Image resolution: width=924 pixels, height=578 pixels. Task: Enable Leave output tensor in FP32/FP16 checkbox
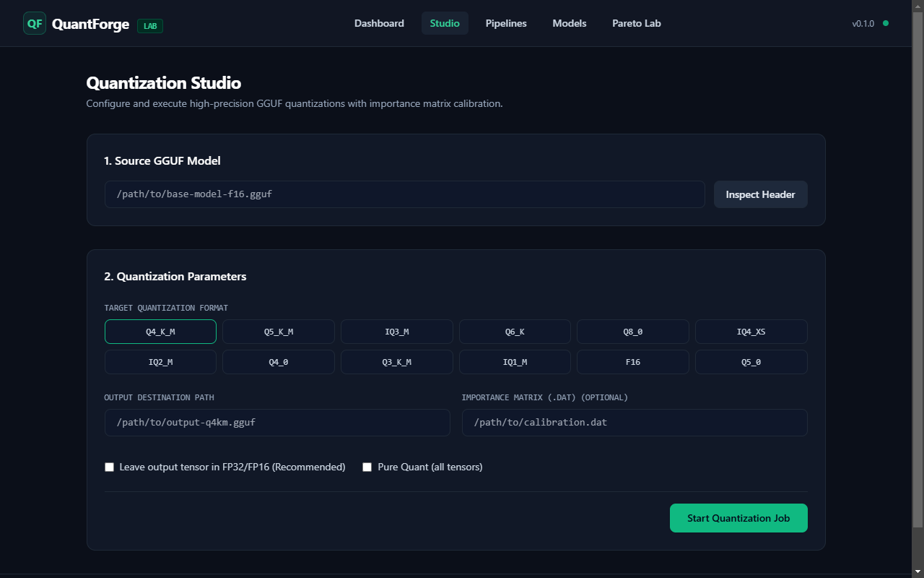[110, 467]
